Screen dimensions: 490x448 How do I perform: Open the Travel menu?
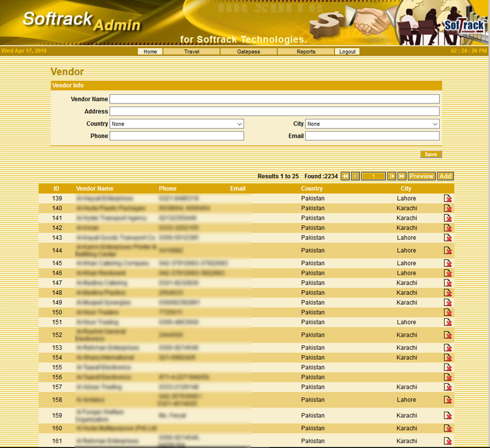192,52
